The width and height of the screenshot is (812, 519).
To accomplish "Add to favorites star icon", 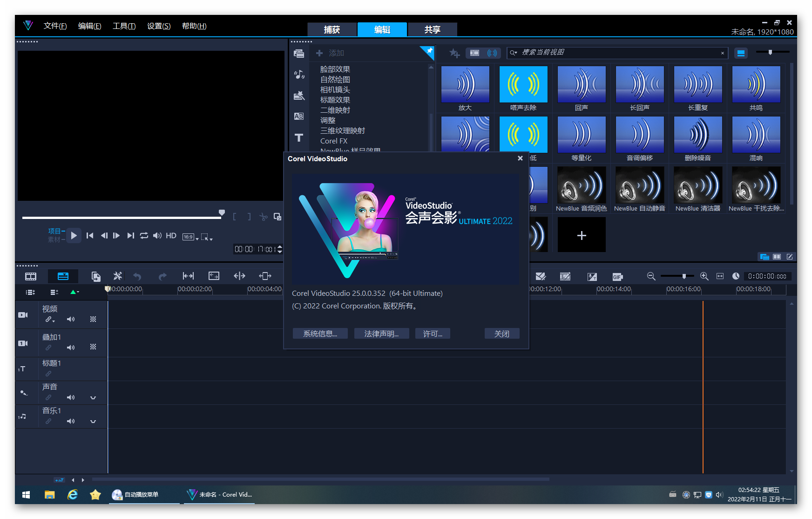I will [x=454, y=53].
